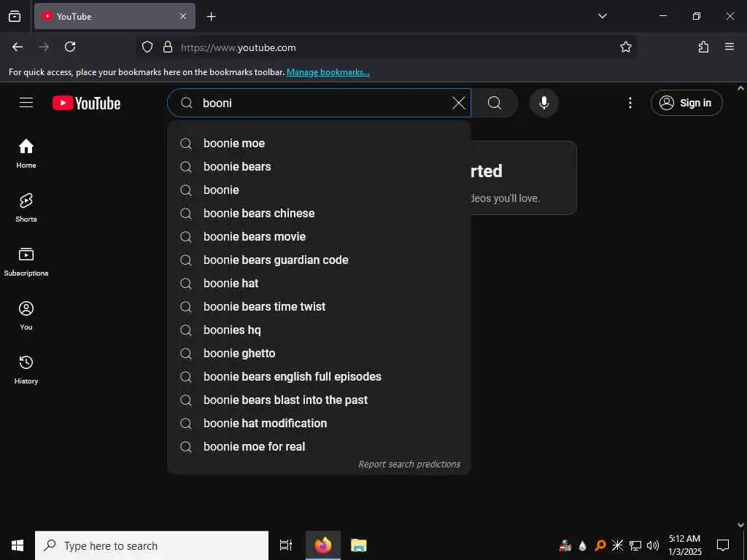Go to Home in the sidebar
Image resolution: width=747 pixels, height=560 pixels.
pos(26,154)
